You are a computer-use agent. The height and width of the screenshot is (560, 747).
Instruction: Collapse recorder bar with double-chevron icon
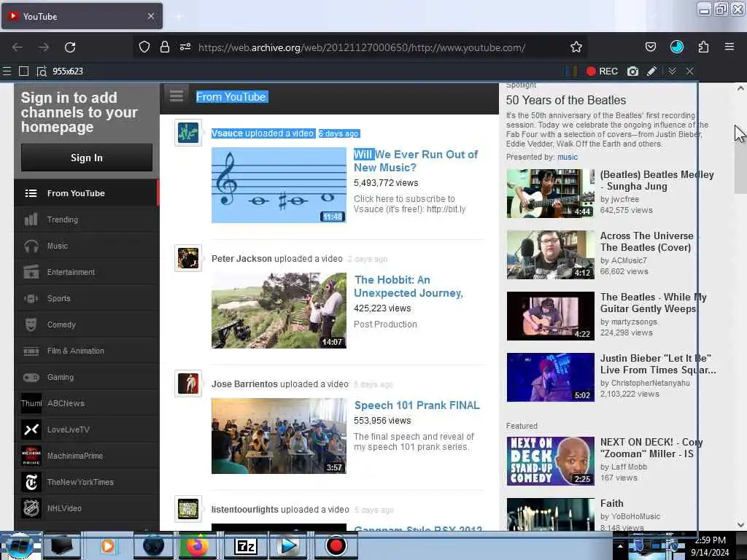672,71
